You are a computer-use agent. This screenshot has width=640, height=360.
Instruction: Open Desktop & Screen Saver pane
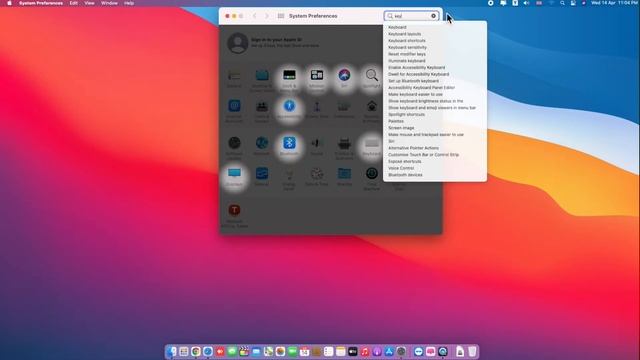pos(262,76)
